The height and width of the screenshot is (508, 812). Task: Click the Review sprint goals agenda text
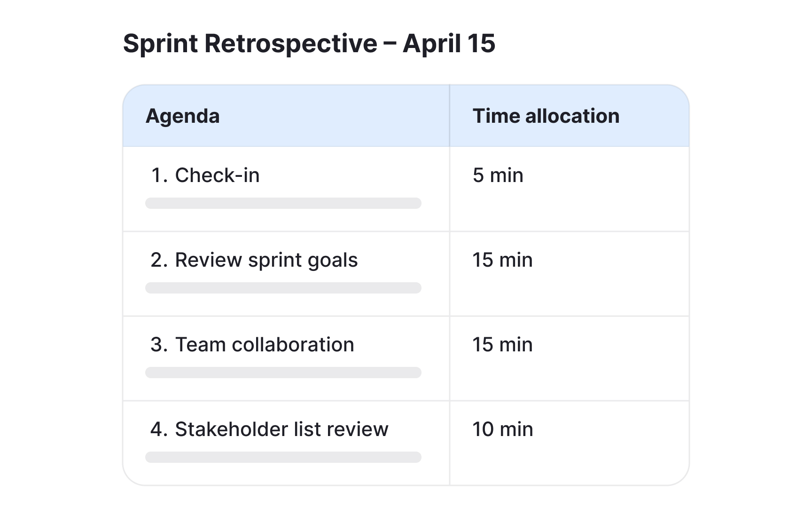tap(266, 260)
